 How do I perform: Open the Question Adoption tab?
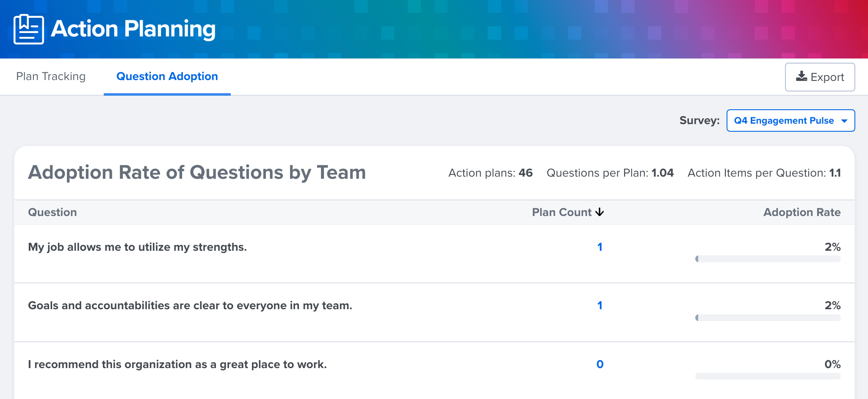coord(167,76)
